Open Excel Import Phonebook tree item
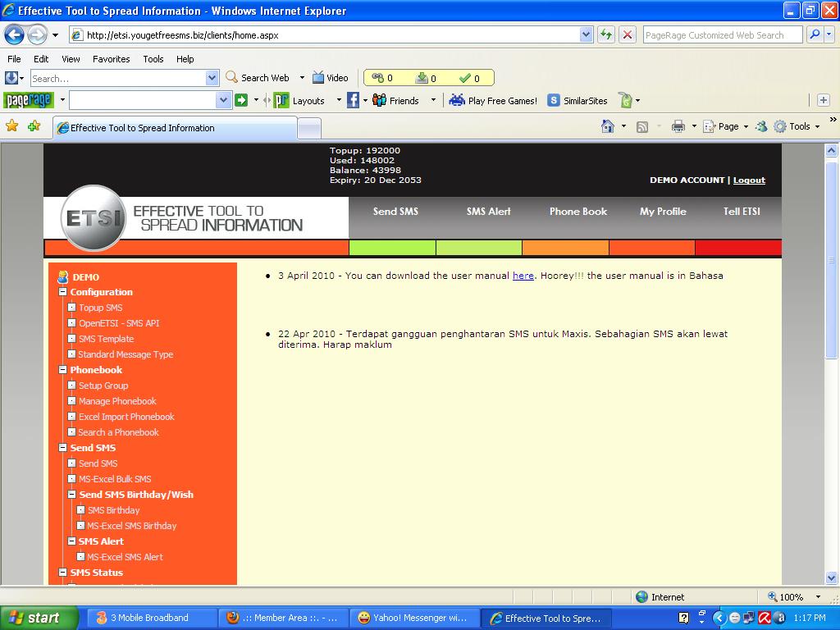Image resolution: width=840 pixels, height=630 pixels. coord(126,416)
